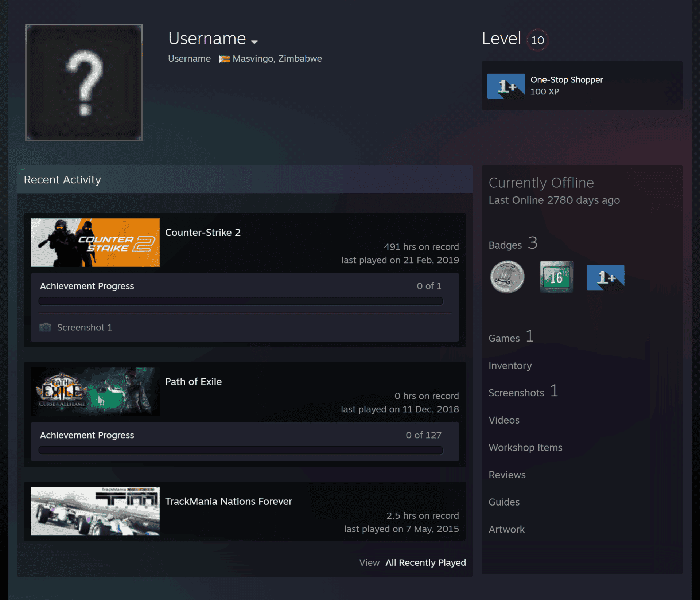Expand the Username dropdown arrow
Screen dimensions: 700x600
click(254, 42)
